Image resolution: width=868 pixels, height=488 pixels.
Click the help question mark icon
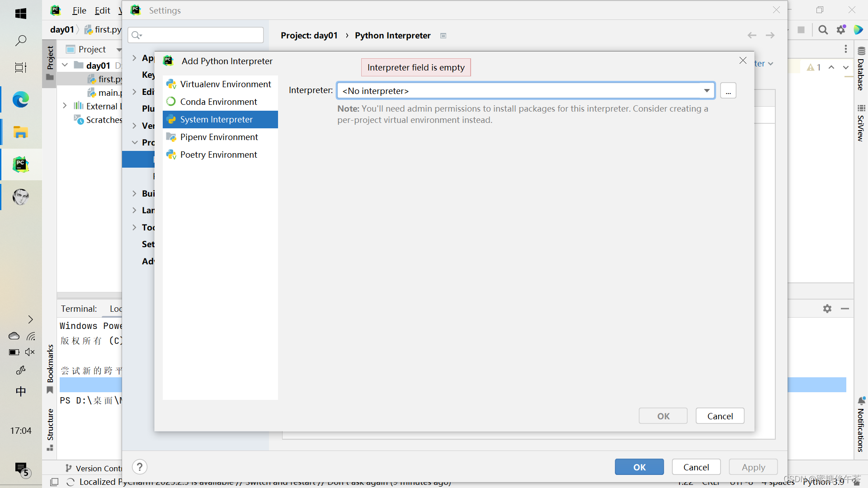[140, 467]
